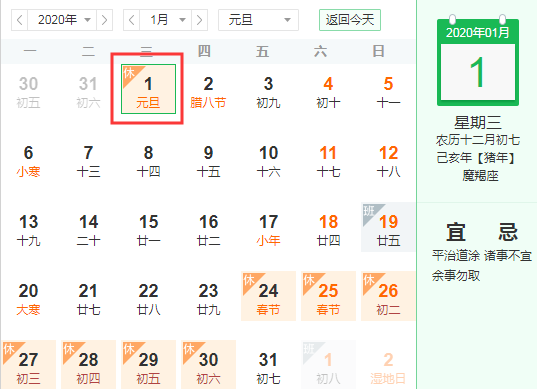Select January 5 十一 date
This screenshot has height=389, width=537.
tap(388, 92)
